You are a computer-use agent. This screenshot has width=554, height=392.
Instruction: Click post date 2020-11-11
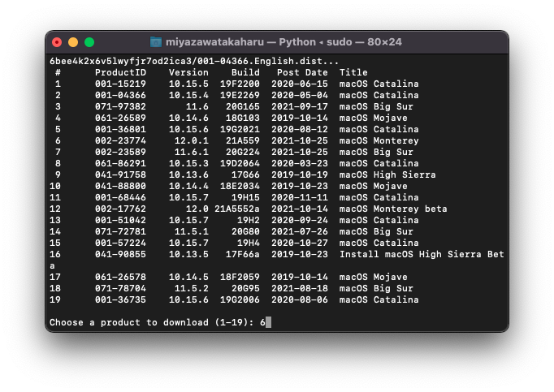[300, 197]
